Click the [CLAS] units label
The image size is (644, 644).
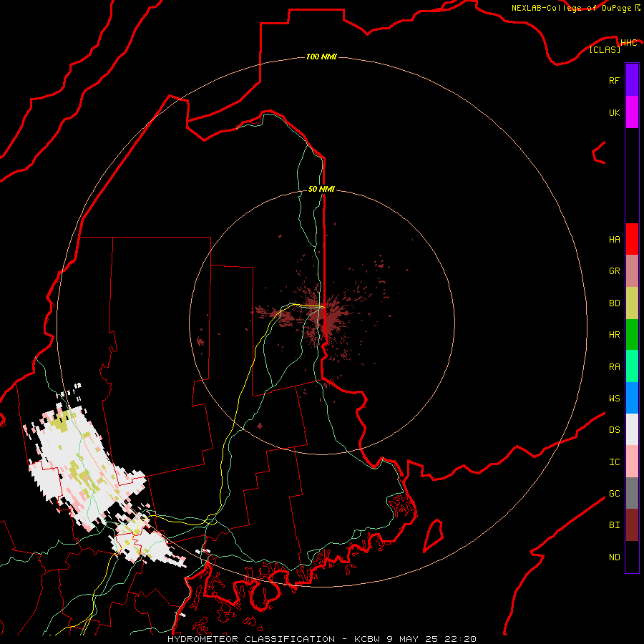605,49
